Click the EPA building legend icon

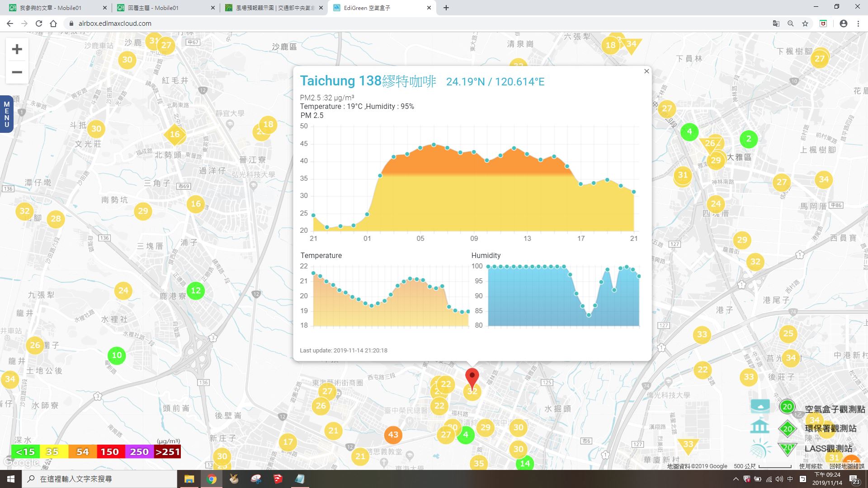point(759,426)
